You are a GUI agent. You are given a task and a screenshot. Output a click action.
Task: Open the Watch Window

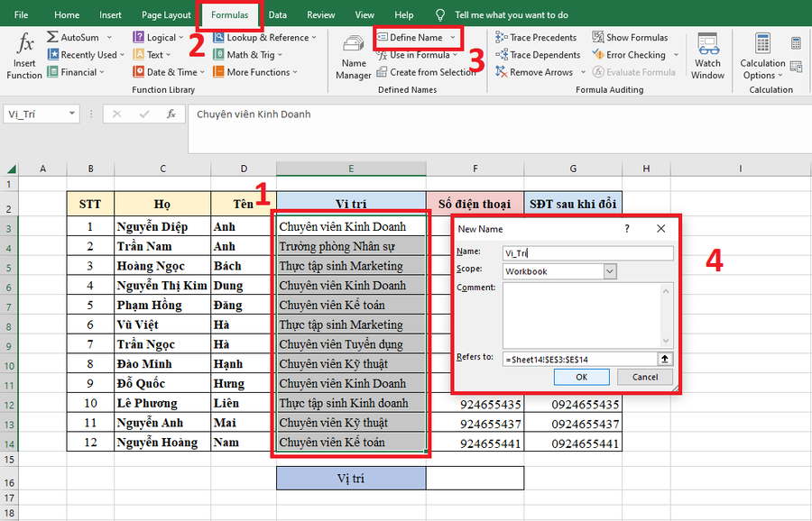point(707,56)
